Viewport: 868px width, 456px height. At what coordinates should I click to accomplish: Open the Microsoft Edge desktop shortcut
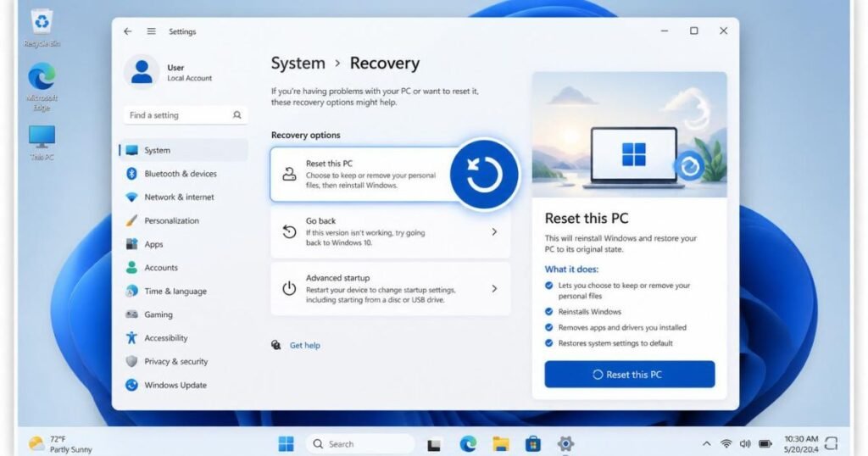tap(42, 86)
